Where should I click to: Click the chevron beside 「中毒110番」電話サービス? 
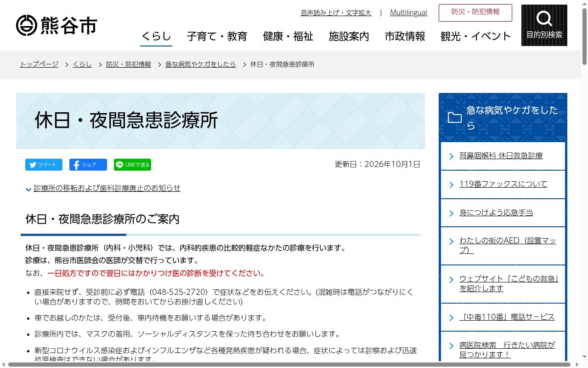452,317
